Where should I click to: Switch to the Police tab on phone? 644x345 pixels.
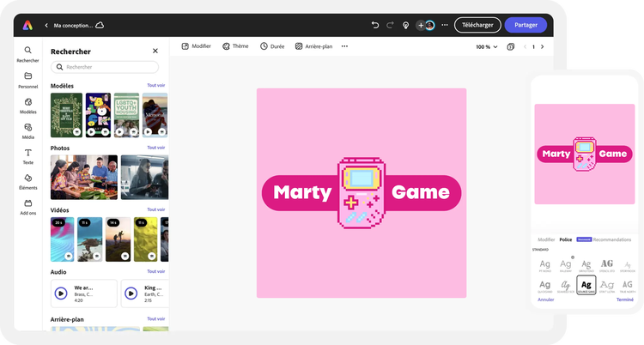[x=566, y=239]
